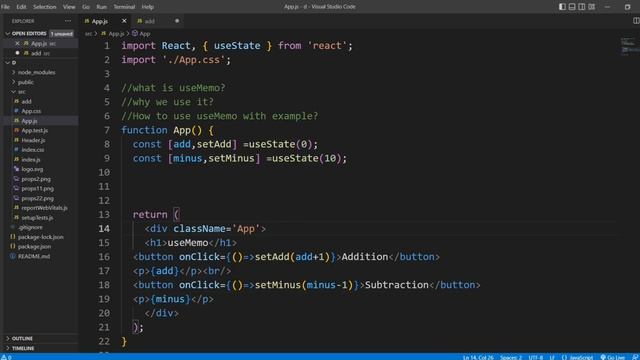Open .gitignore file
The height and width of the screenshot is (360, 640).
(x=30, y=227)
